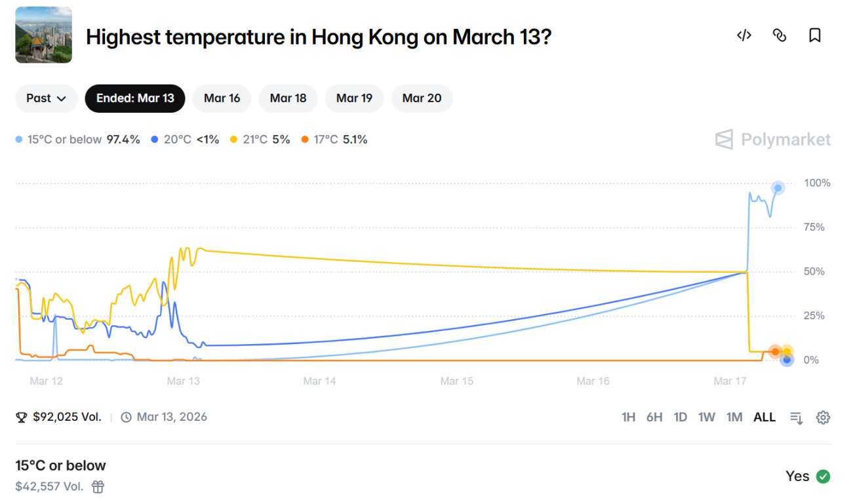
Task: Click the sort order icon next to ALL
Action: (796, 417)
